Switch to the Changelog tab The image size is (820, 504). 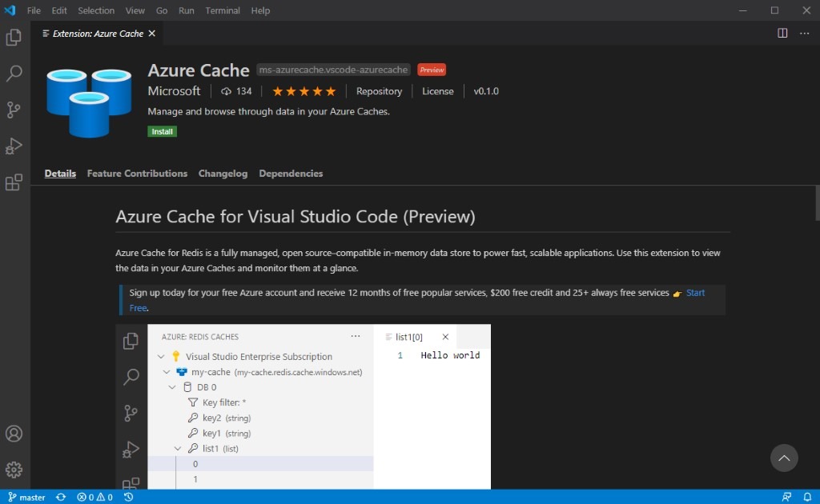[223, 174]
